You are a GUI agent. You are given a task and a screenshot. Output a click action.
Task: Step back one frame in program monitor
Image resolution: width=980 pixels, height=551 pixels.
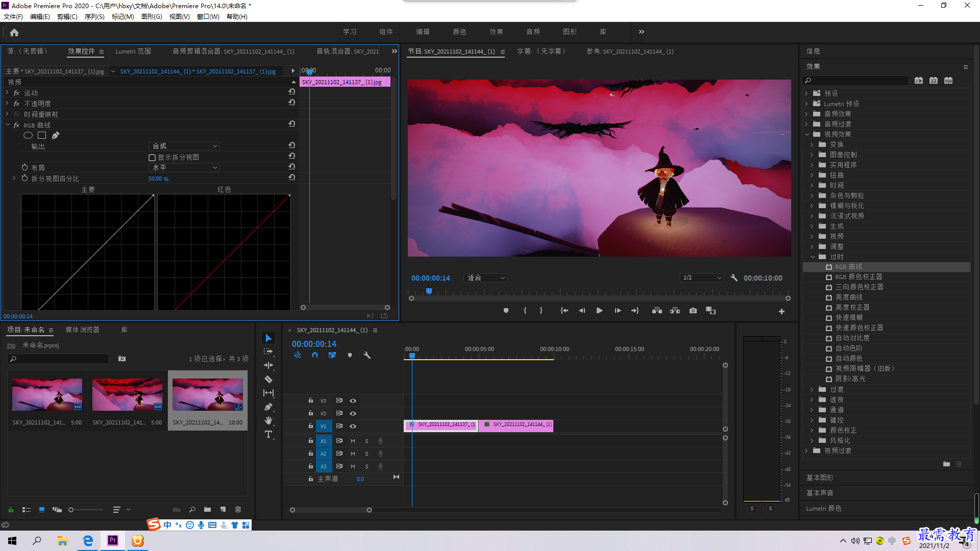582,311
